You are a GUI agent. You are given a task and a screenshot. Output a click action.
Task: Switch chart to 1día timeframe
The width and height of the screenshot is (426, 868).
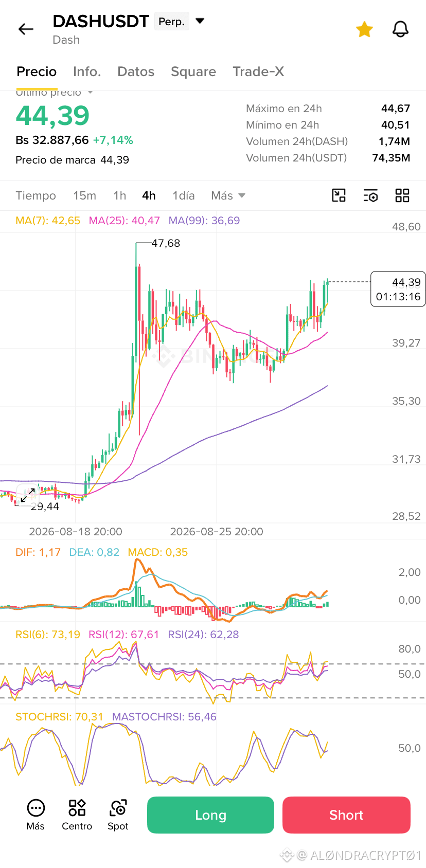[x=184, y=195]
